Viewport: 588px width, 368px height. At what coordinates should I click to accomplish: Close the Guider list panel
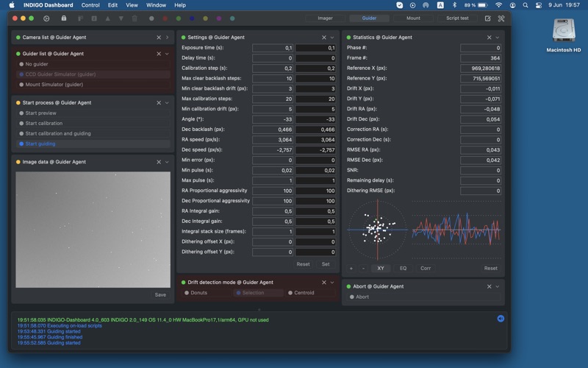pos(159,54)
